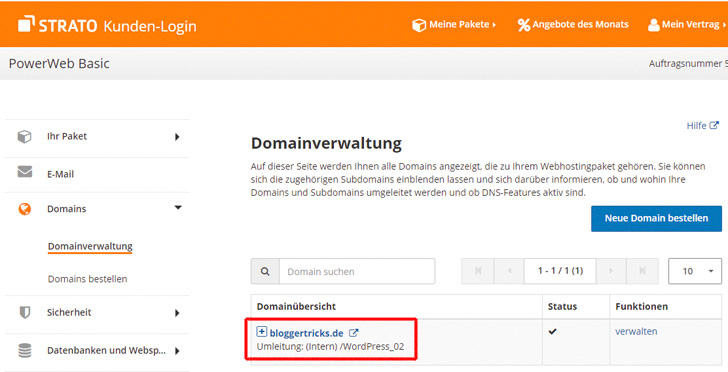
Task: Click the Neue Domain bestellen button
Action: click(x=656, y=218)
